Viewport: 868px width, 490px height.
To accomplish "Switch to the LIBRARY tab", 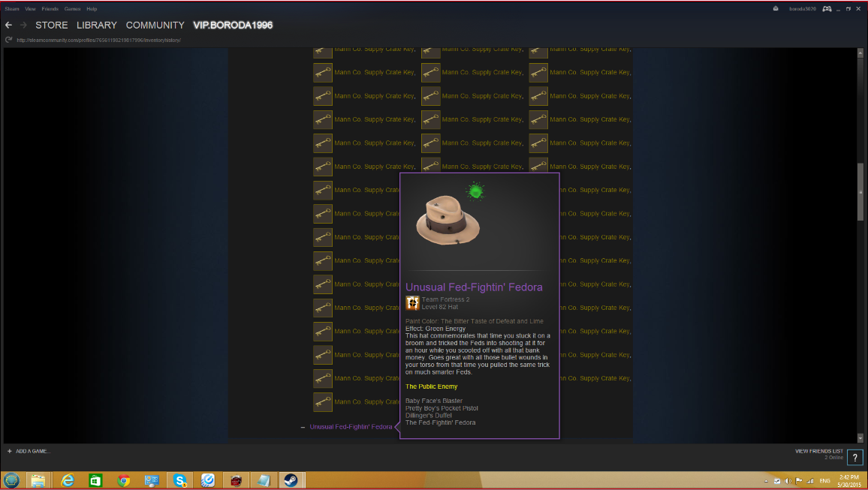I will [x=97, y=26].
